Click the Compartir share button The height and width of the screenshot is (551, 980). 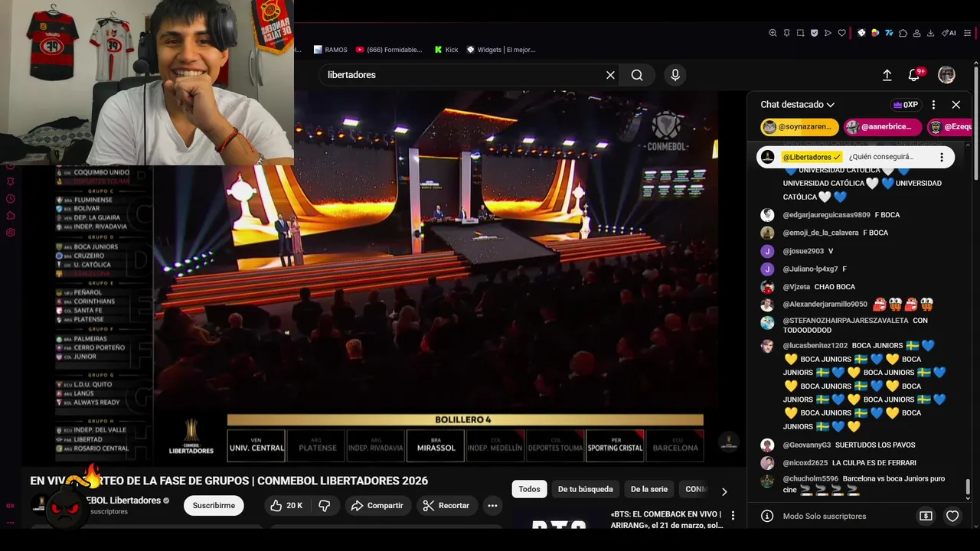click(x=377, y=505)
